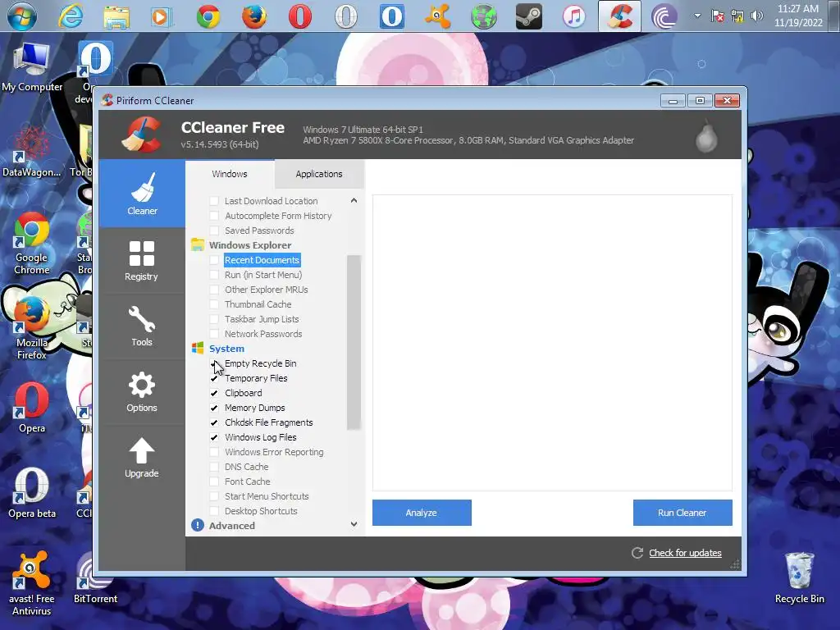Click the Advanced exclamation icon
Image resolution: width=840 pixels, height=630 pixels.
point(198,525)
